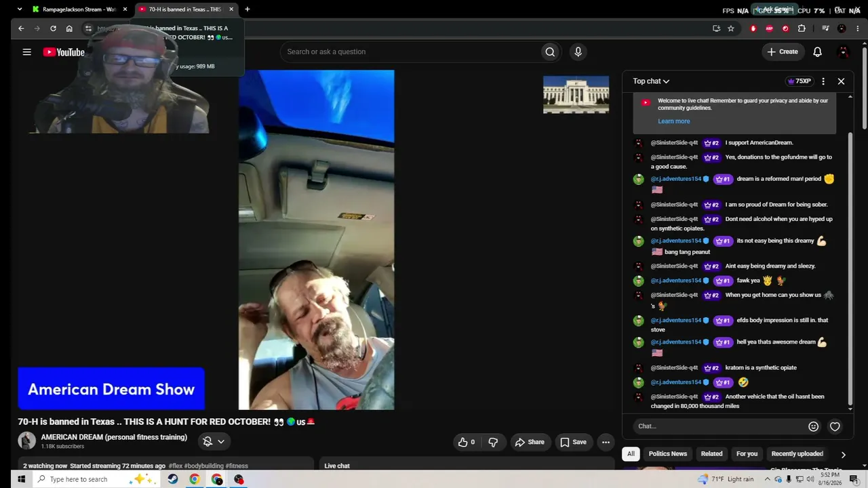Open the Extensions puzzle menu

[802, 28]
